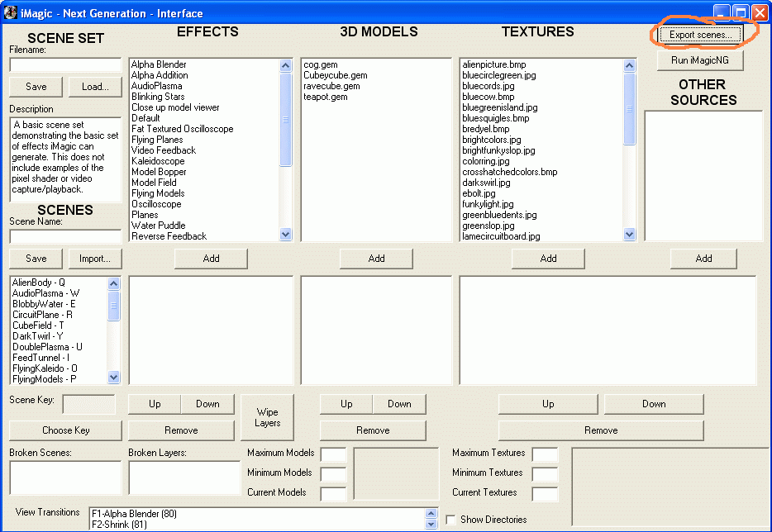Click Current Textures field

coord(545,494)
